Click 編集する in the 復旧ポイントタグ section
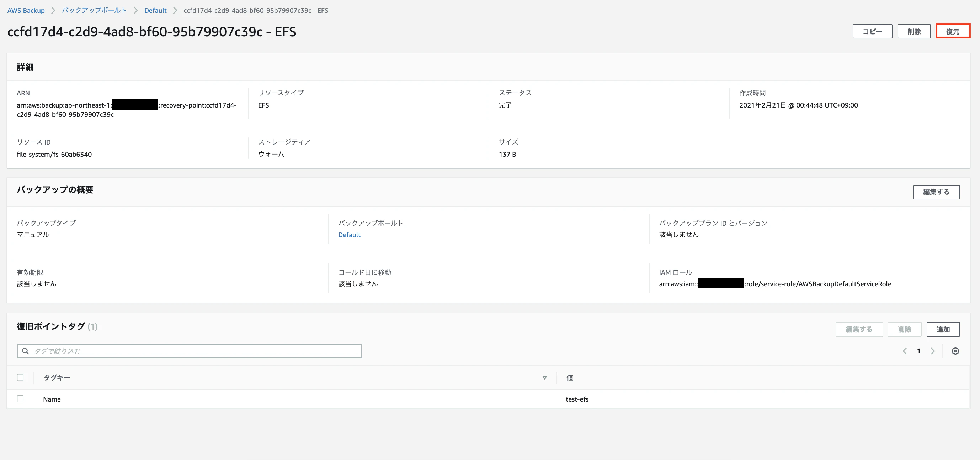This screenshot has height=460, width=980. pos(859,329)
